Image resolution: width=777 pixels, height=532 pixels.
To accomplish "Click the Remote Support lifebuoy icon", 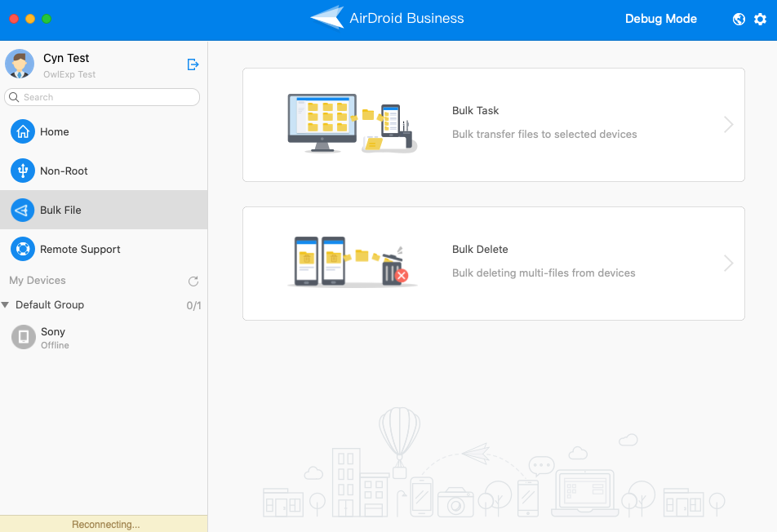I will [23, 249].
